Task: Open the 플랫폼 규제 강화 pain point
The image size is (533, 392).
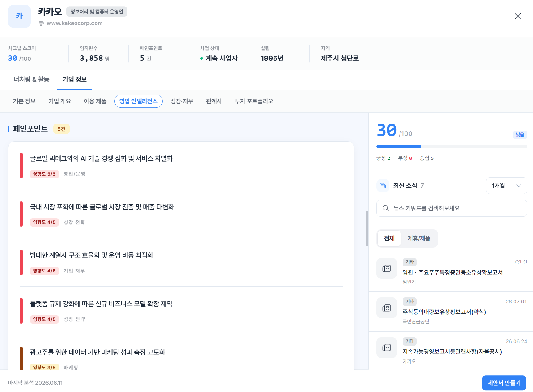Action: click(x=181, y=311)
